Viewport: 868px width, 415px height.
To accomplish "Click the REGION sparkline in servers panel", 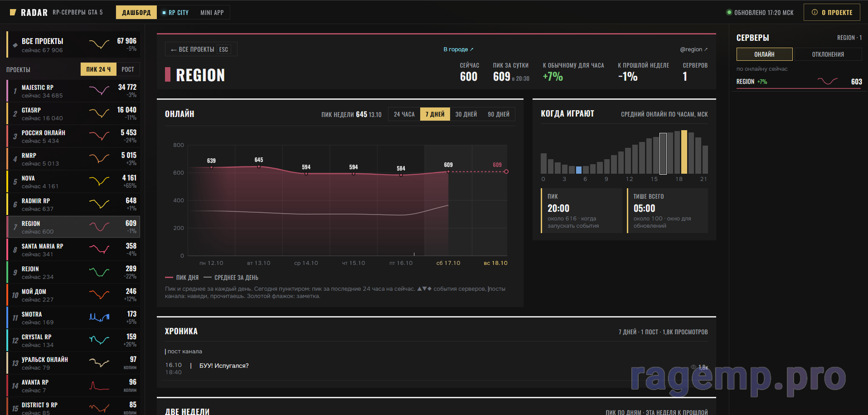I will coord(828,81).
